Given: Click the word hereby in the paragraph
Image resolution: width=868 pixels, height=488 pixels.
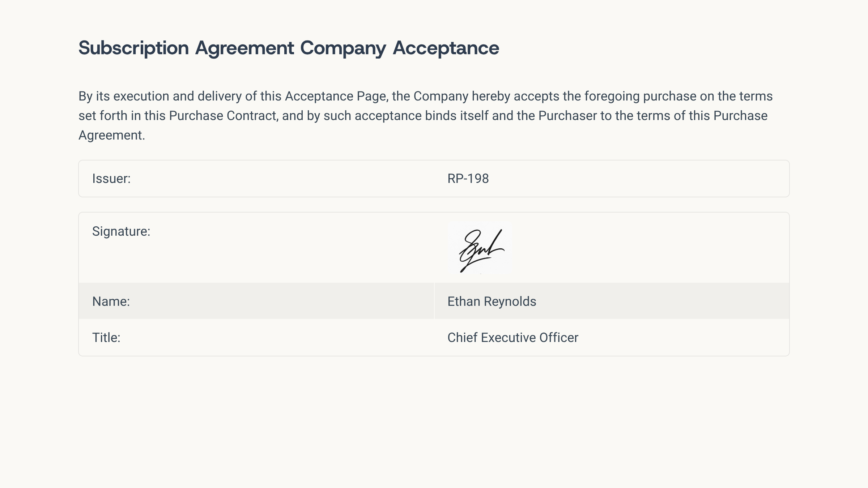Looking at the screenshot, I should (x=491, y=96).
